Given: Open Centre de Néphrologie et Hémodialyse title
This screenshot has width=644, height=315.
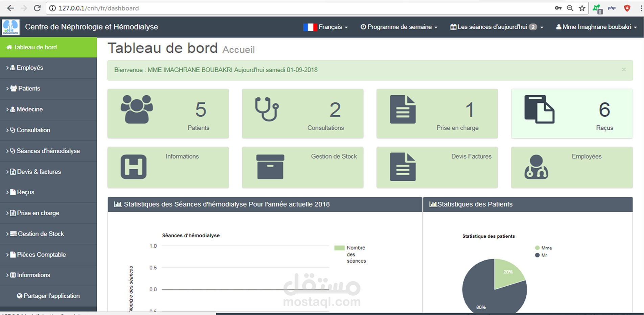Looking at the screenshot, I should 91,27.
